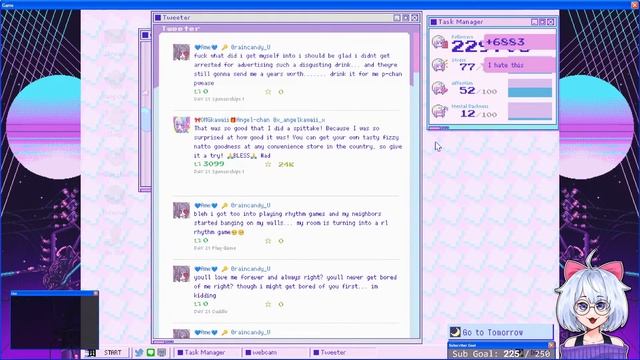Click the moon icon on Go to Tomorrow
640x360 pixels.
455,332
